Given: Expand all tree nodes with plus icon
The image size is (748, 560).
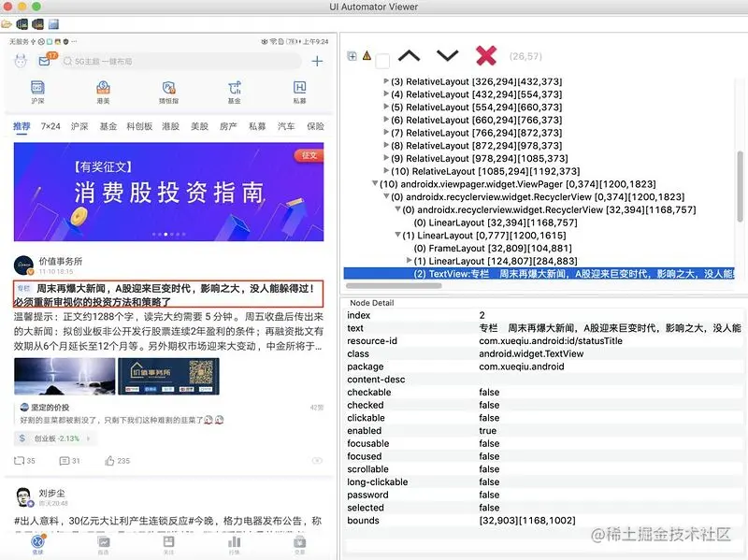Looking at the screenshot, I should [352, 56].
